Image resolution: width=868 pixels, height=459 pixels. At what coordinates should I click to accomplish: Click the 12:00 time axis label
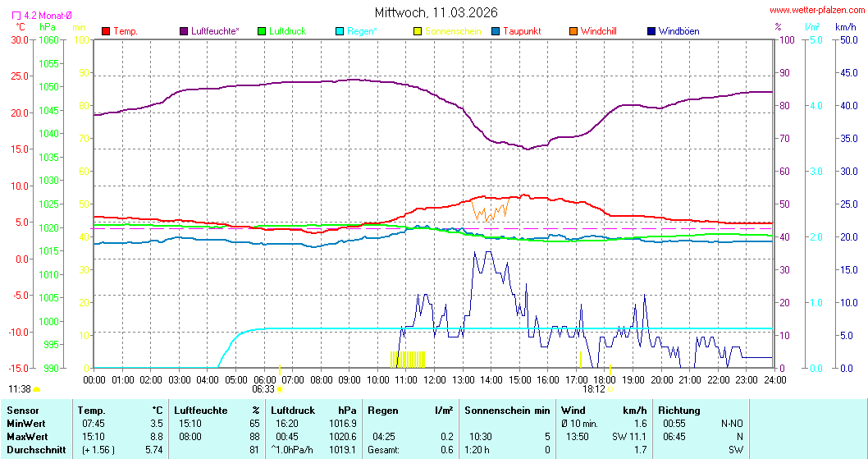click(435, 380)
